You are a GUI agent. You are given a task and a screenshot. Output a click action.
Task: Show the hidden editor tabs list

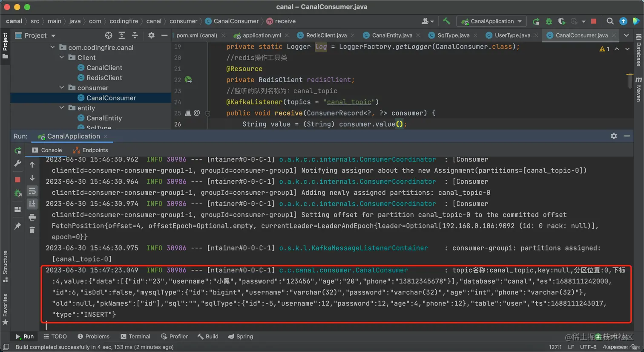(626, 35)
